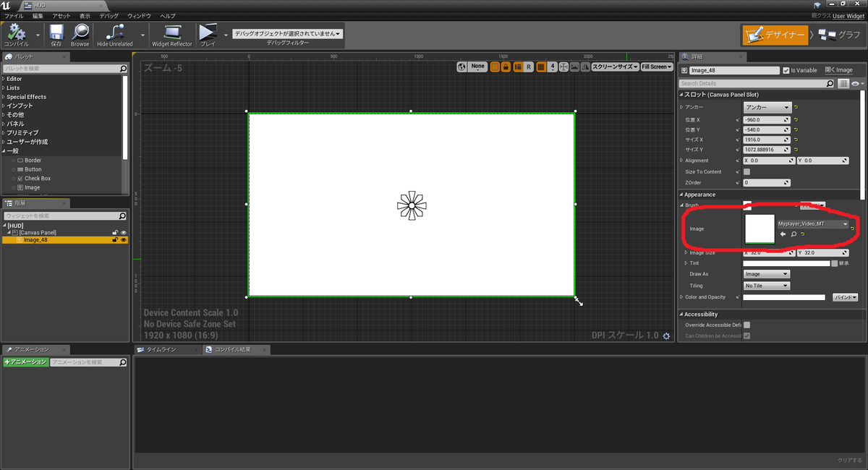Image resolution: width=868 pixels, height=470 pixels.
Task: Click browse-to-asset magnifier under Image
Action: tap(793, 234)
